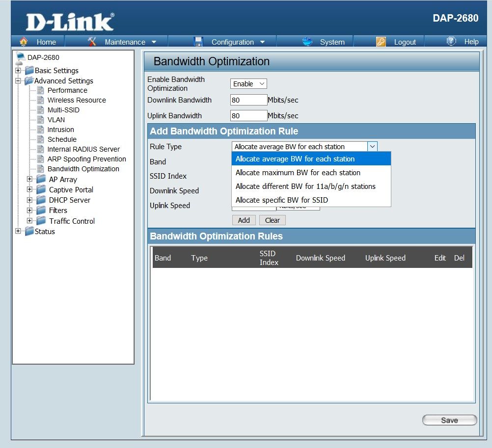Viewport: 492px width, 448px height.
Task: Click the DAP-2680 device icon in tree
Action: pos(21,57)
